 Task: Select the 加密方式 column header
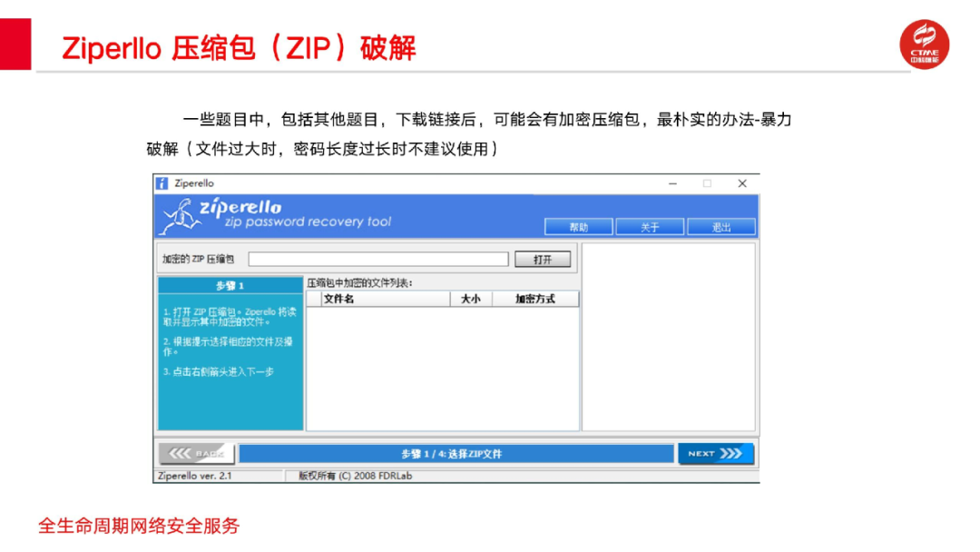click(x=535, y=300)
